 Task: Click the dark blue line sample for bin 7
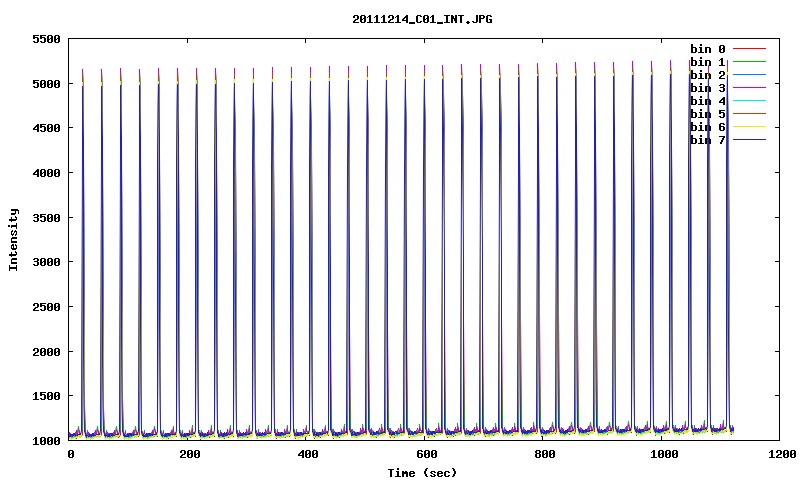tap(749, 139)
